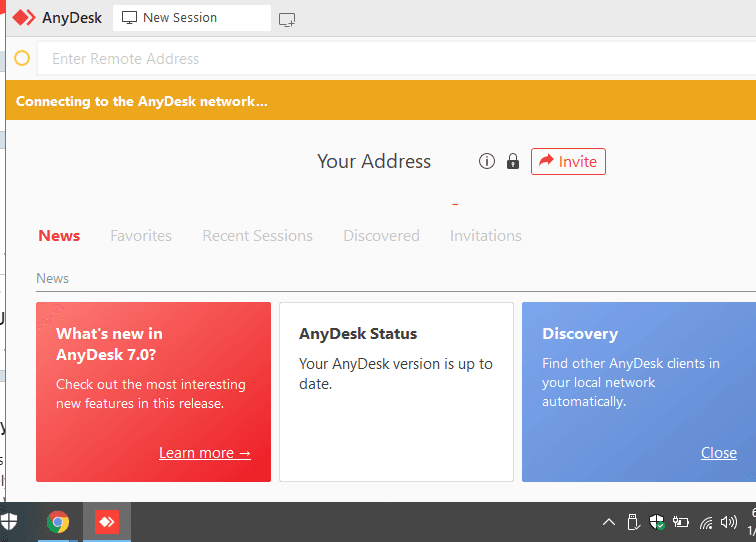756x542 pixels.
Task: Open the Discovered tab
Action: (x=381, y=235)
